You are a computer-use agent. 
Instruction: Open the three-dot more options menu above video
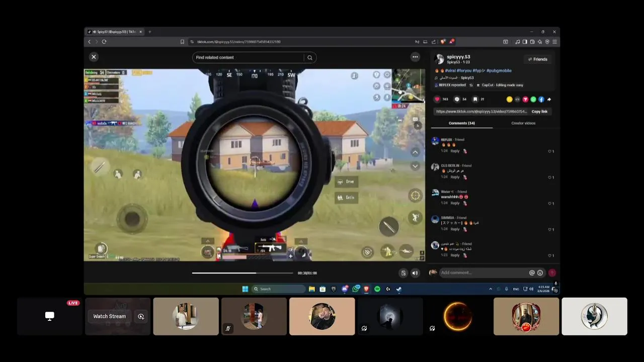tap(415, 57)
